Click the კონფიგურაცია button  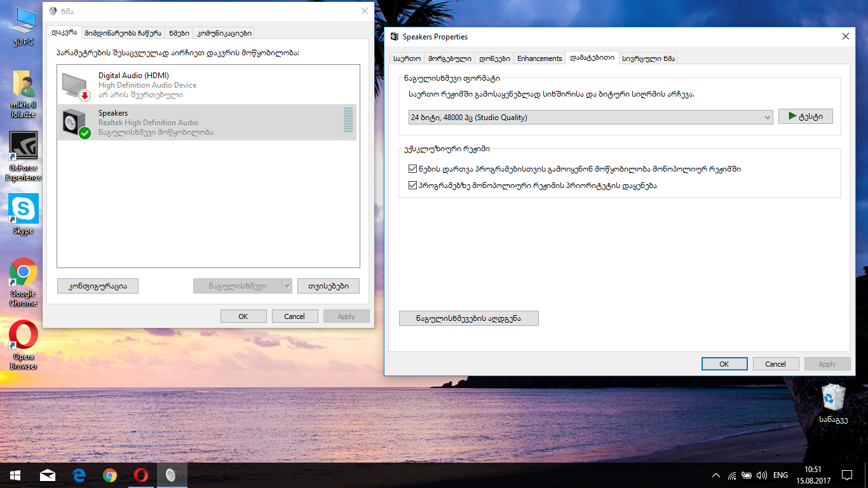pos(98,286)
